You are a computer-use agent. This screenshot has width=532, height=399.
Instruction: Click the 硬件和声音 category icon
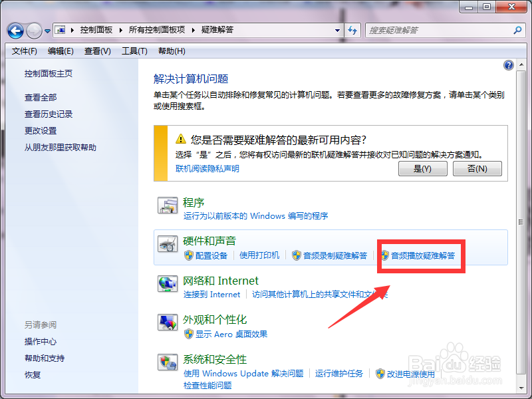pos(168,243)
